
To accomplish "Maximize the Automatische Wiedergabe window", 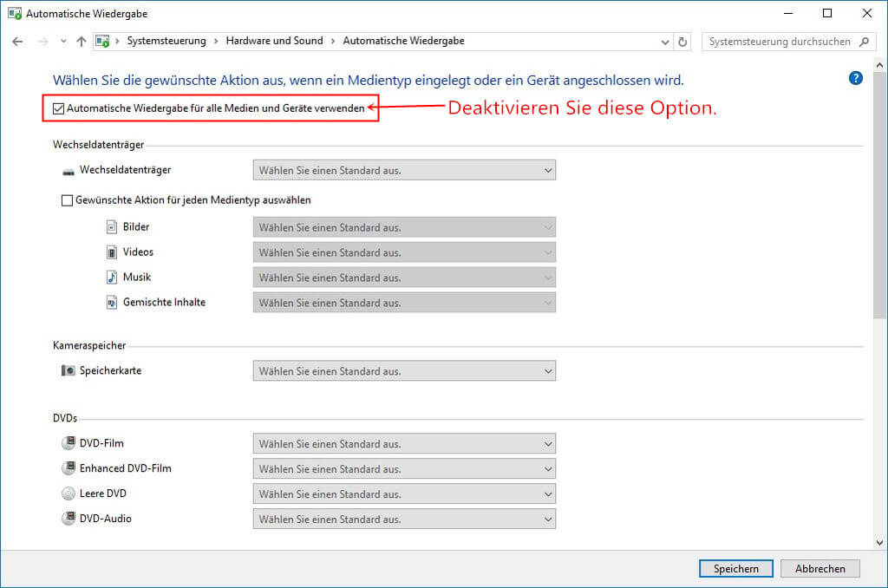I will tap(827, 13).
